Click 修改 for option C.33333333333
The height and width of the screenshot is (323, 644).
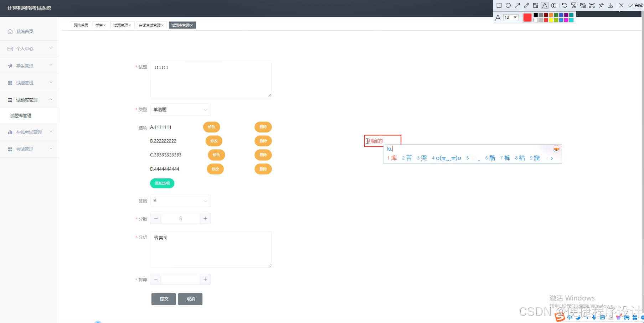(x=216, y=155)
